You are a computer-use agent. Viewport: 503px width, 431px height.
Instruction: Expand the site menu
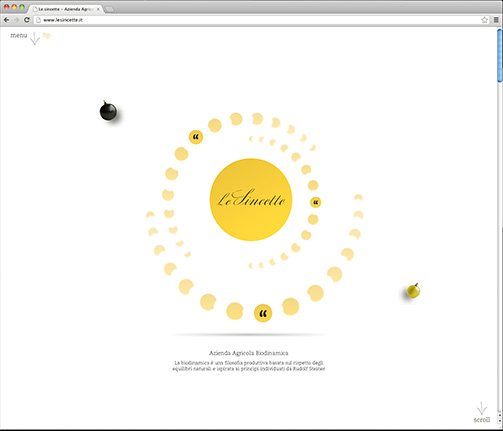point(19,35)
